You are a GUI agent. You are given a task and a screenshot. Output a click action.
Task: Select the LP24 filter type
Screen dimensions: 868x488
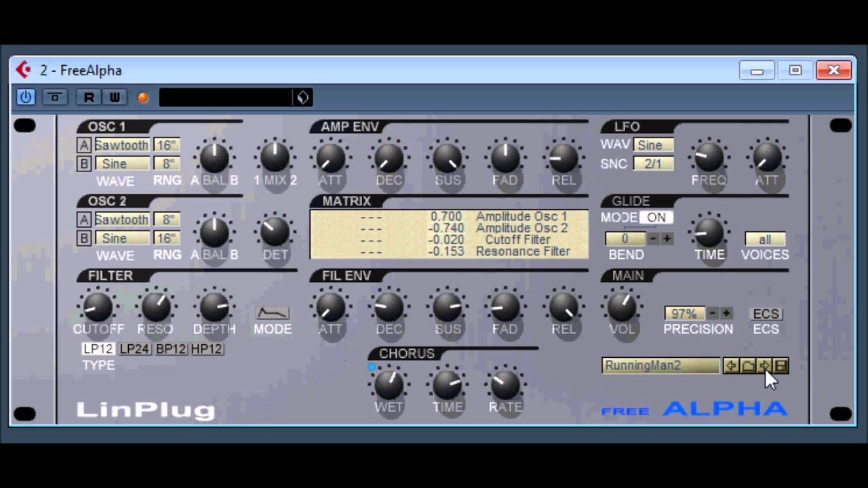tap(135, 349)
